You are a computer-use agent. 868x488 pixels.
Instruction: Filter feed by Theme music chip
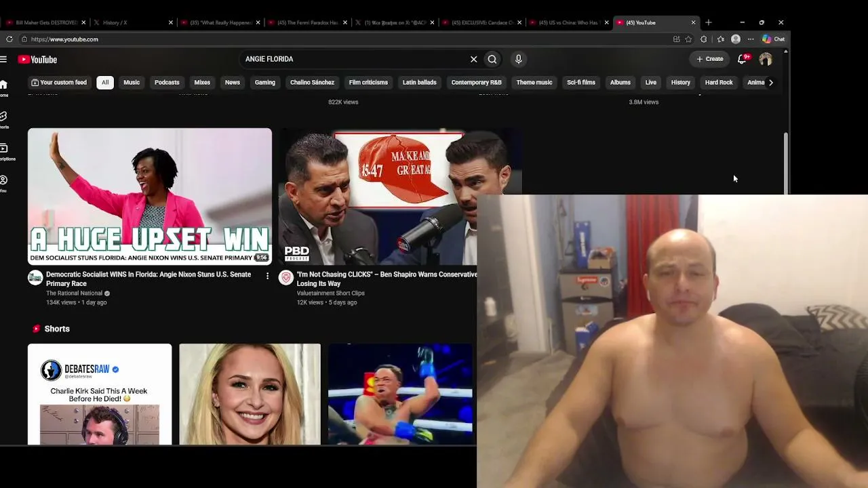(534, 83)
